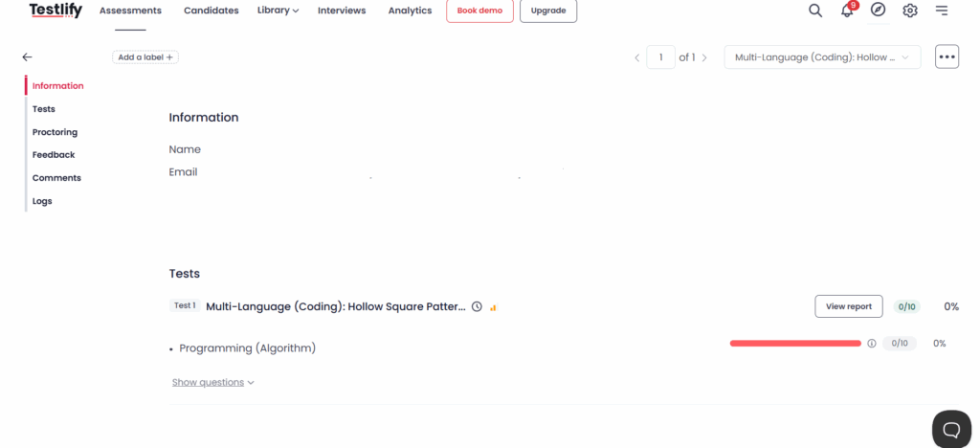Click the Programming (Algorithm) skill row
This screenshot has width=980, height=448.
click(248, 348)
